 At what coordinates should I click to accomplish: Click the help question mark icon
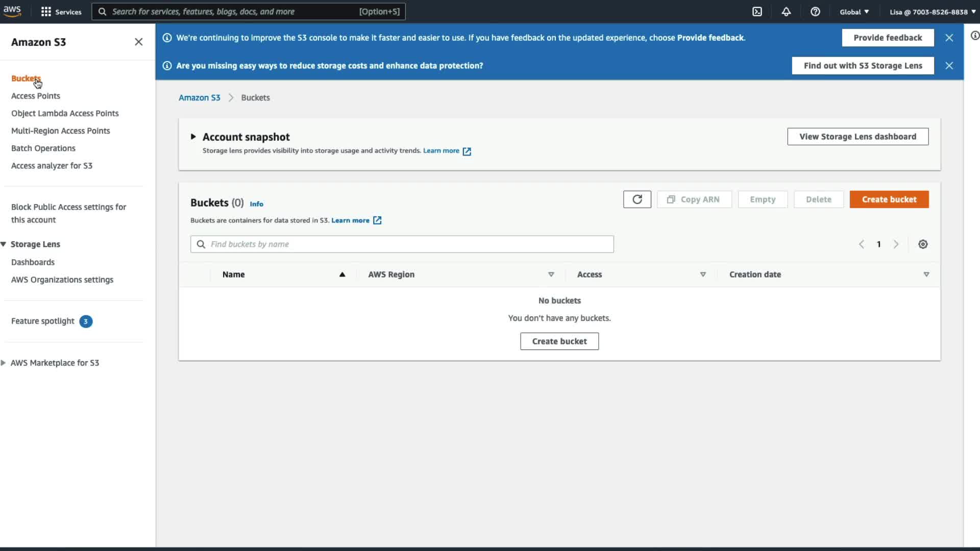tap(815, 12)
